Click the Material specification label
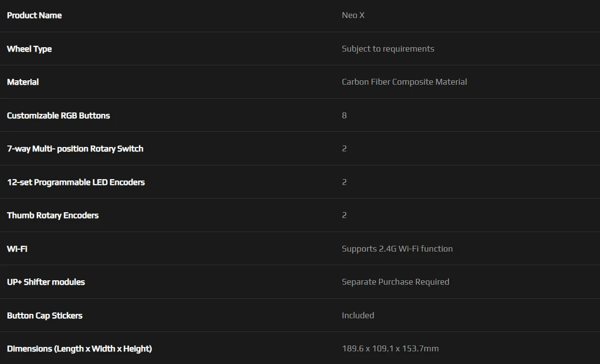600x364 pixels. click(x=23, y=82)
